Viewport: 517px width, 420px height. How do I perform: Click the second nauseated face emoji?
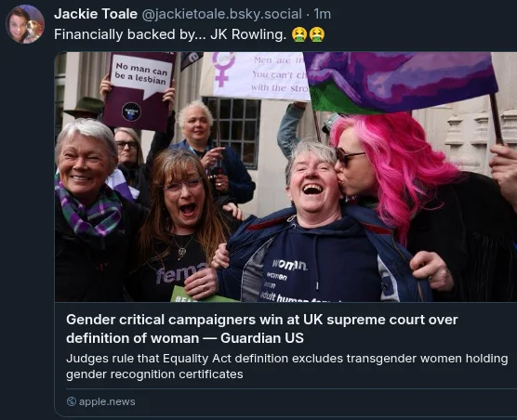pyautogui.click(x=317, y=34)
